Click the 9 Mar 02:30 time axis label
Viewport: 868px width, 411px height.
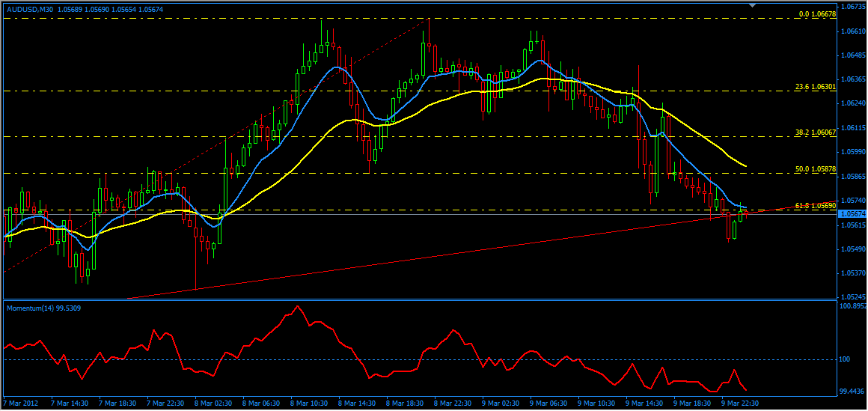(x=501, y=402)
